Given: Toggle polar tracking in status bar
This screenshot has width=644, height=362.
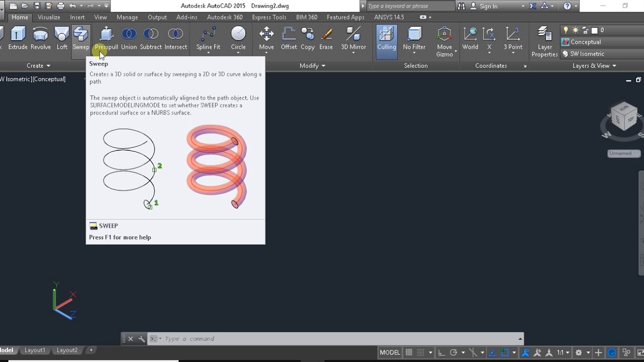Looking at the screenshot, I should click(x=453, y=352).
